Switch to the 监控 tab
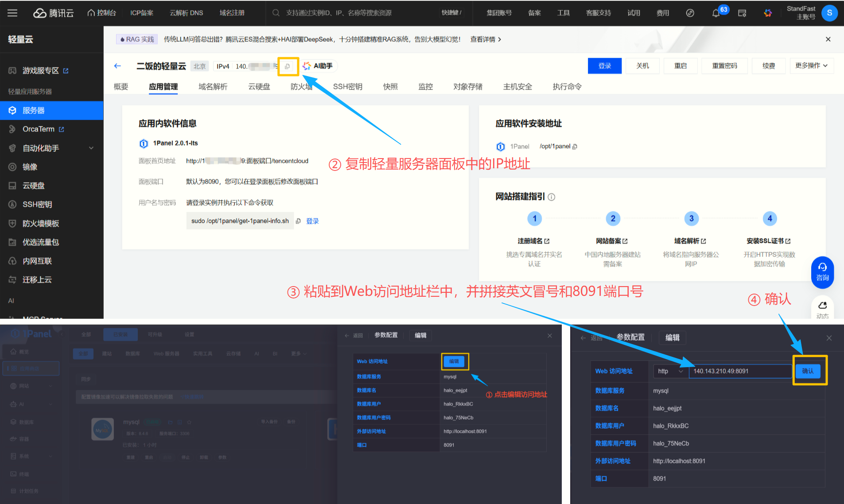 [x=425, y=86]
